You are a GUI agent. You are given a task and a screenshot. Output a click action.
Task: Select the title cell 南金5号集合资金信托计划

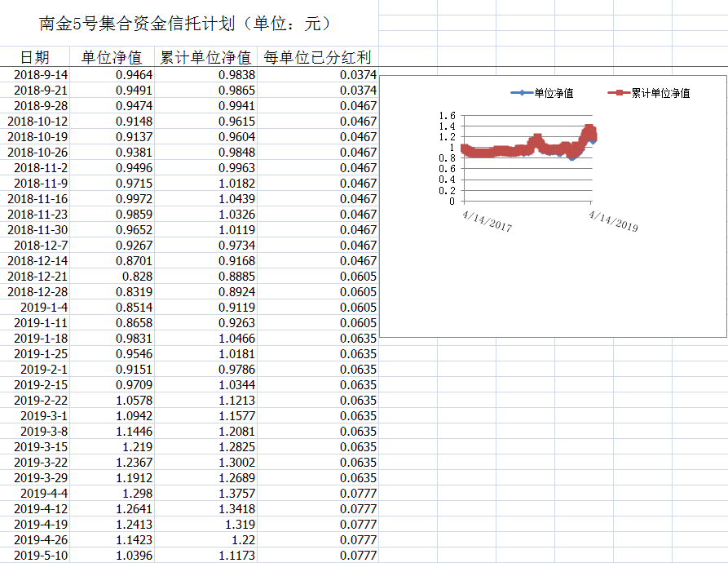(x=189, y=23)
